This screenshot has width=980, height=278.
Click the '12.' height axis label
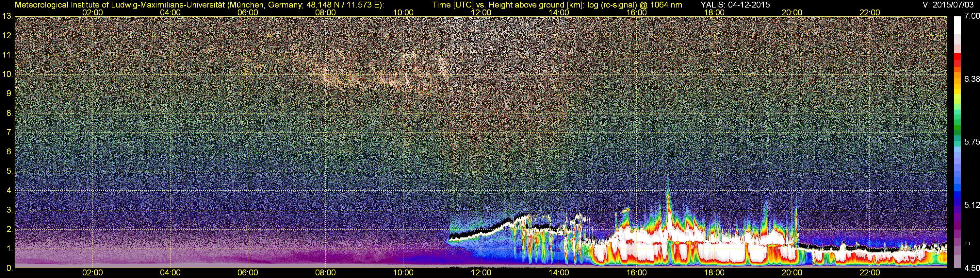tap(7, 36)
